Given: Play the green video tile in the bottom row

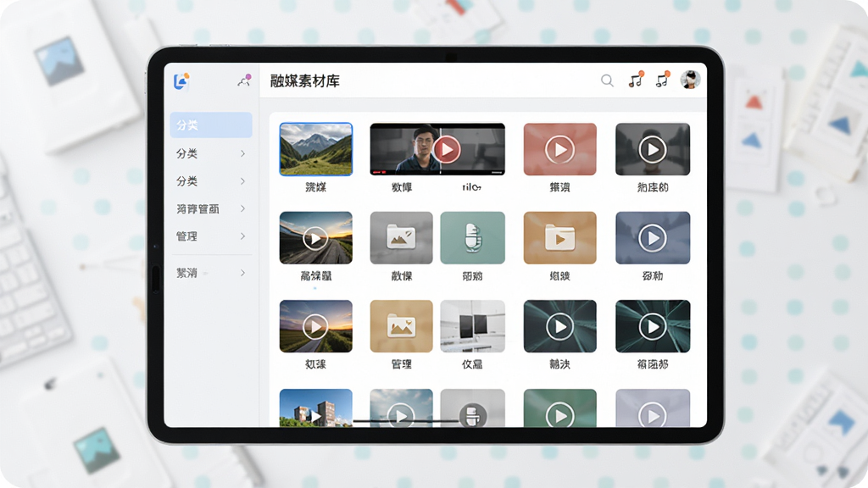Looking at the screenshot, I should click(x=559, y=408).
